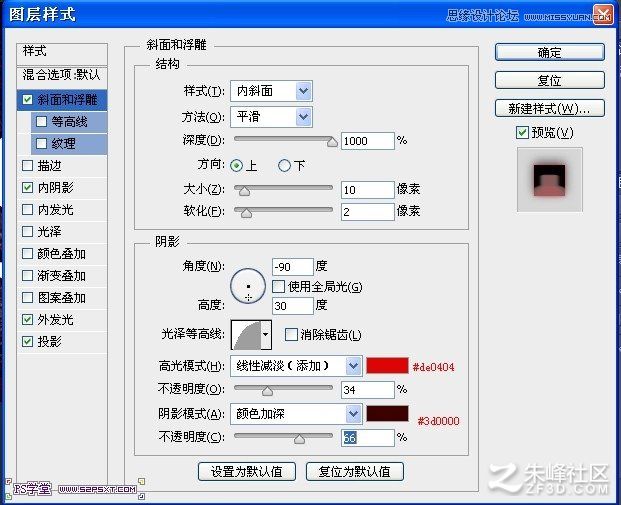Click the 深度 slider handle
The image size is (621, 505).
coord(332,141)
